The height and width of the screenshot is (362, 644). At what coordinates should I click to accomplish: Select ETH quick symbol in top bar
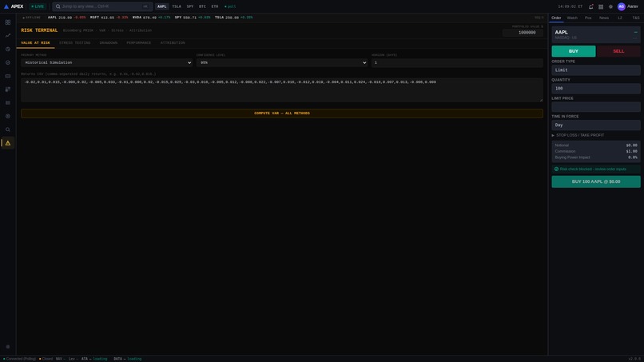pyautogui.click(x=214, y=6)
